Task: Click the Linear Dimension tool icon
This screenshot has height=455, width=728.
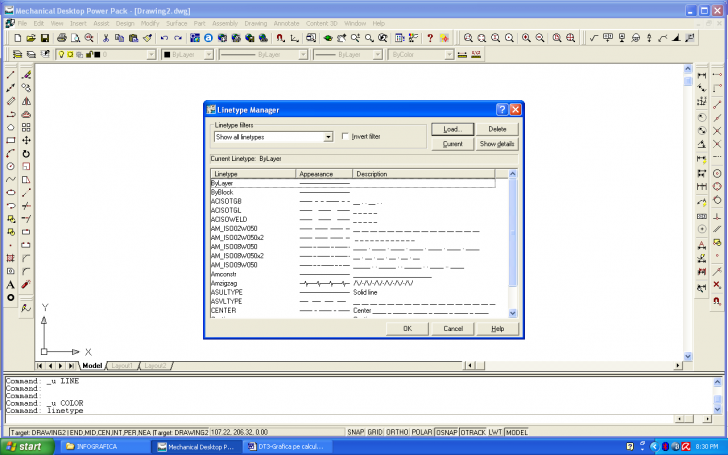Action: [x=702, y=75]
